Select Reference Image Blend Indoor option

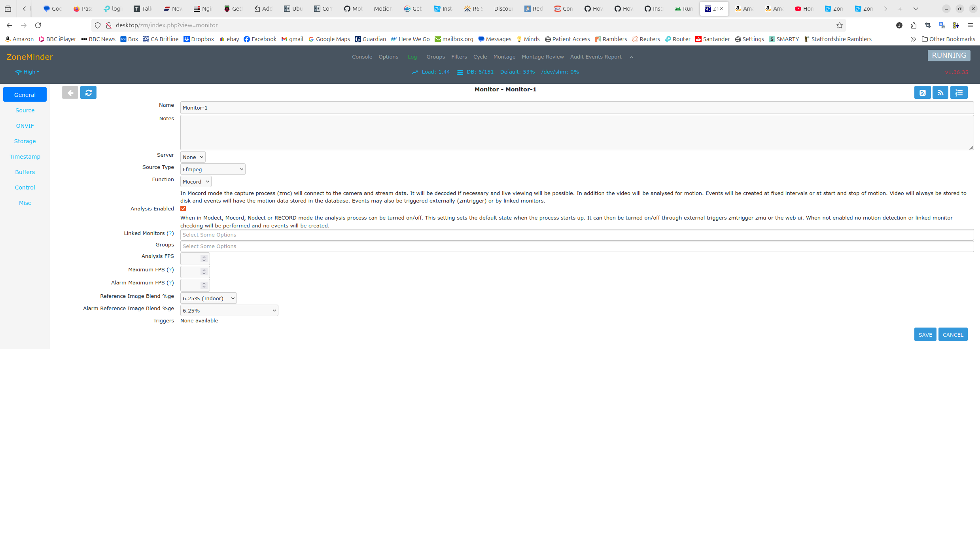coord(208,298)
